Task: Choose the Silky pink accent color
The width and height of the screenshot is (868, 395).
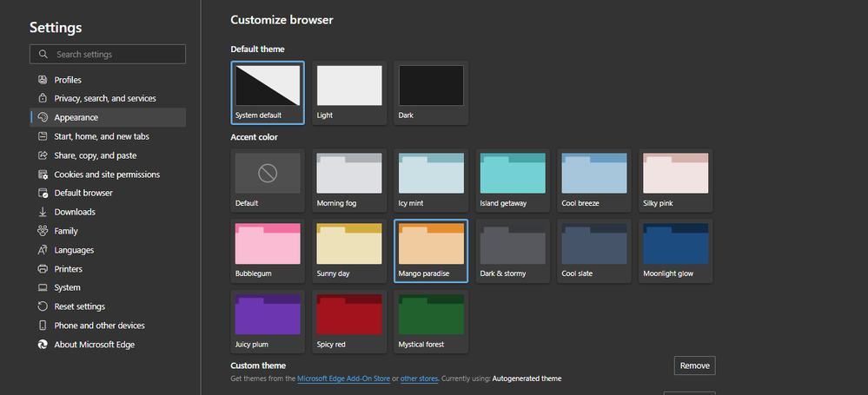Action: 675,181
